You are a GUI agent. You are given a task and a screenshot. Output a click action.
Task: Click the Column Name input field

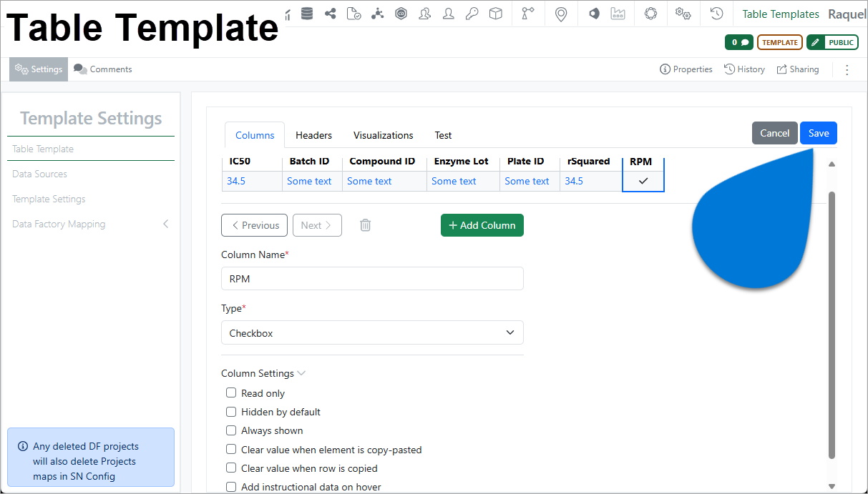[372, 279]
